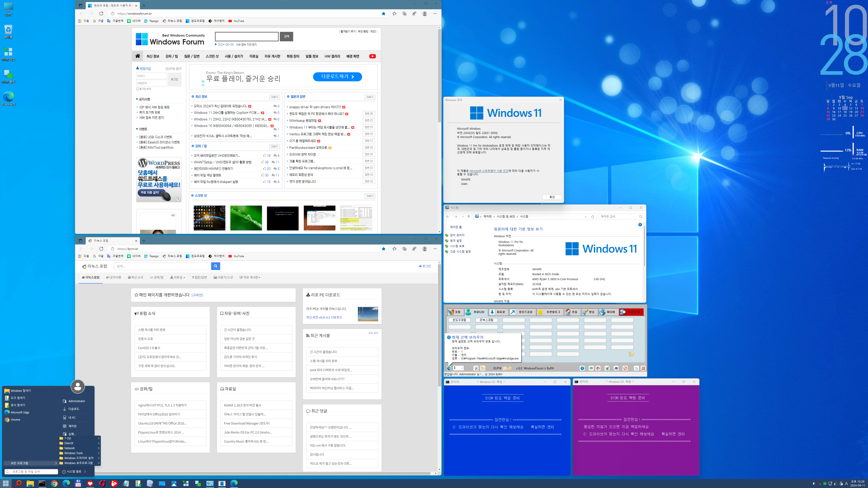Click 장치 관리자 in the 시스템 window sidebar
This screenshot has height=488, width=868.
tap(457, 235)
